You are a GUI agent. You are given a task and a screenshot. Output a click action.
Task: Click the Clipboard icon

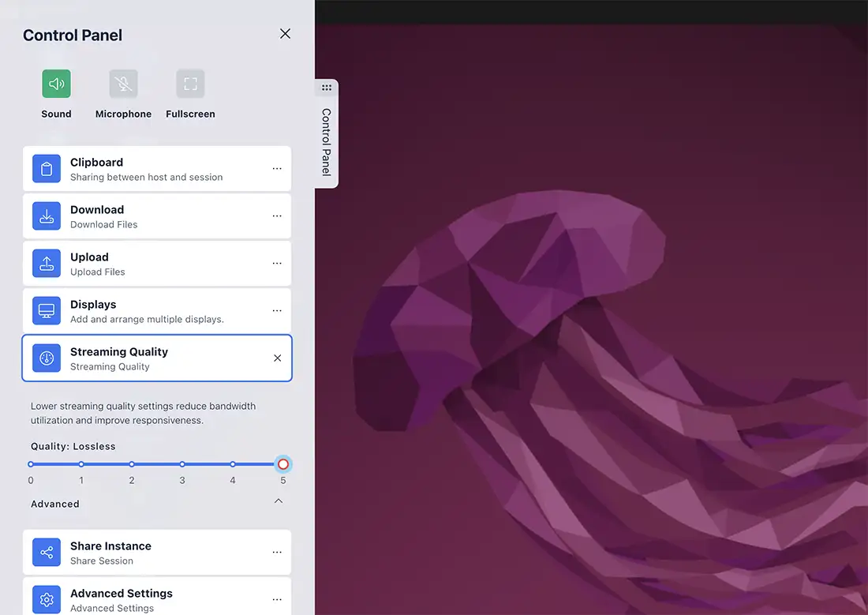[47, 169]
